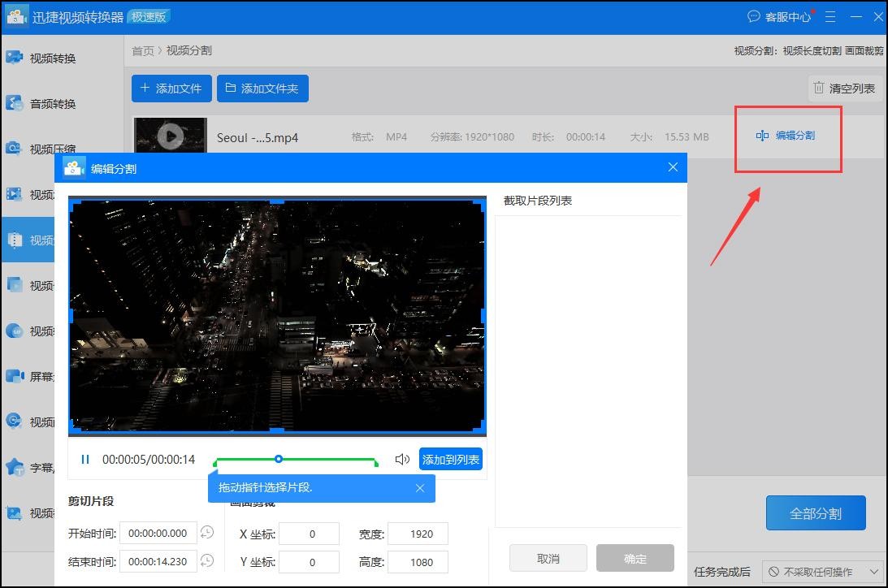Set start time to current position clock icon
This screenshot has height=588, width=888.
tap(207, 533)
